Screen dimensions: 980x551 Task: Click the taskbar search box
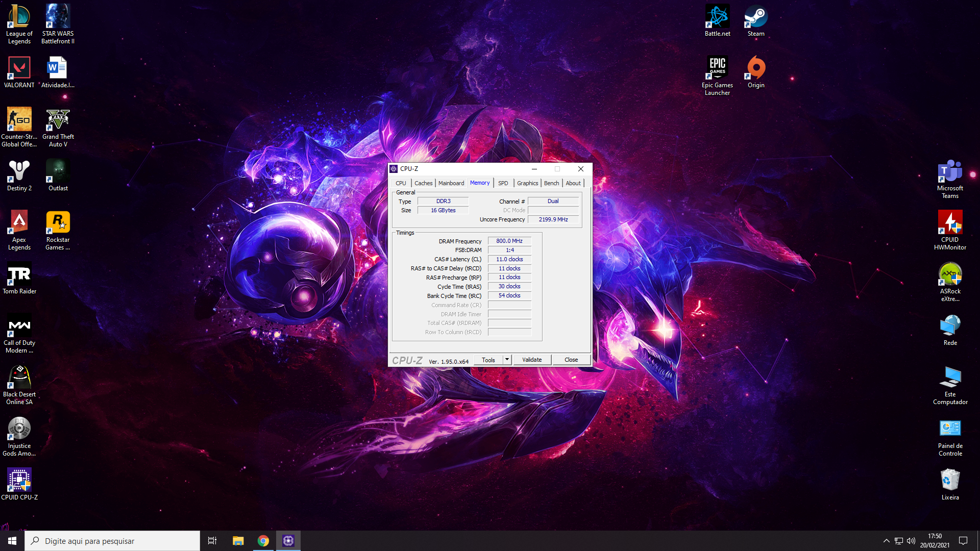pyautogui.click(x=112, y=541)
